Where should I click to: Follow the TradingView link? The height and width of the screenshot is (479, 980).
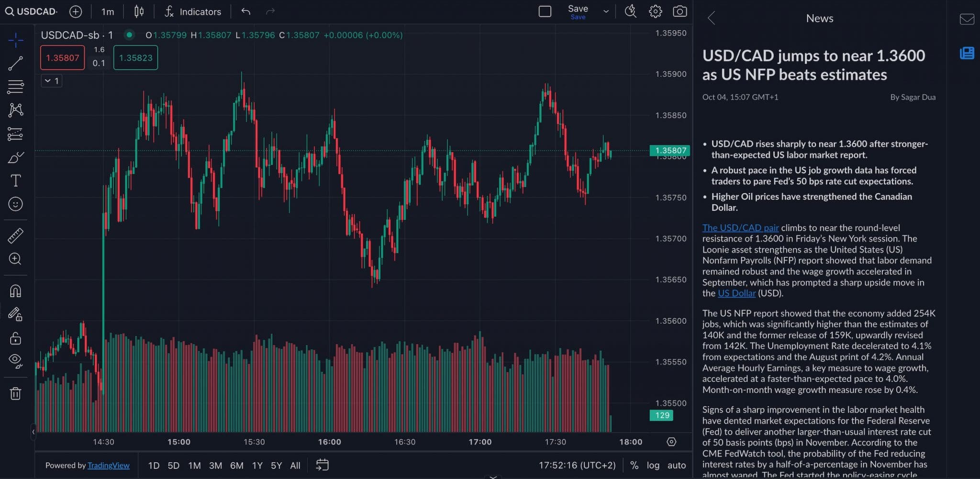(109, 465)
